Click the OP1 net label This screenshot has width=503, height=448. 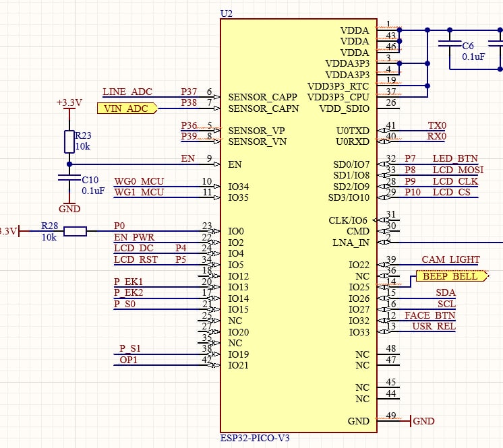128,360
